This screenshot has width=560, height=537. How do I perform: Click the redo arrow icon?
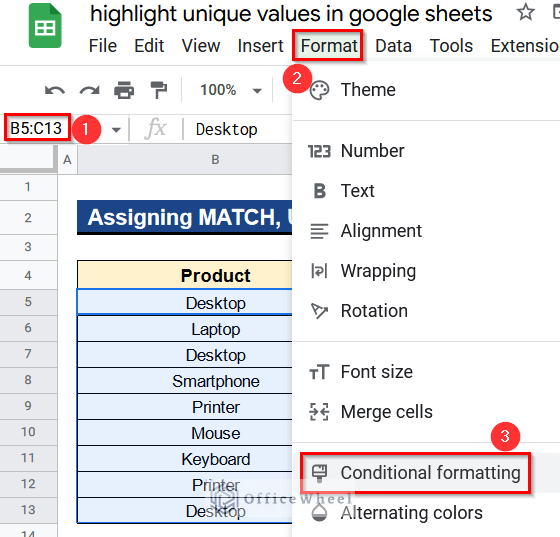89,90
